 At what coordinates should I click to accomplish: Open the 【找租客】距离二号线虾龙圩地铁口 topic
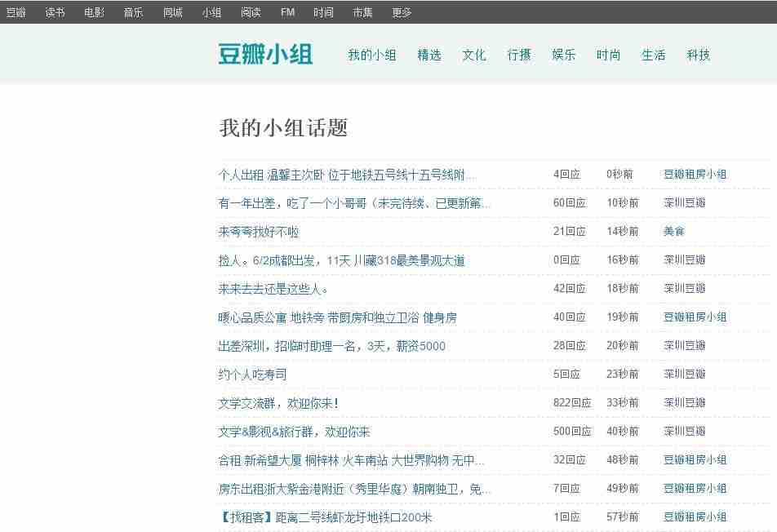point(326,516)
